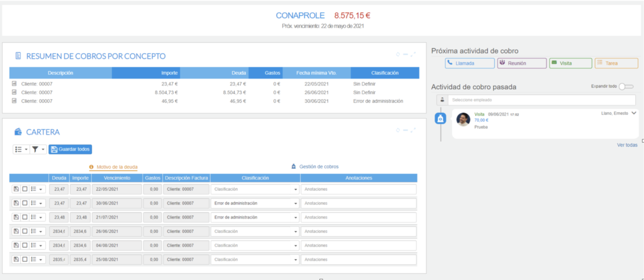Click save icon on 22/05/2021 Cartera row
Image resolution: width=644 pixels, height=280 pixels.
point(16,190)
